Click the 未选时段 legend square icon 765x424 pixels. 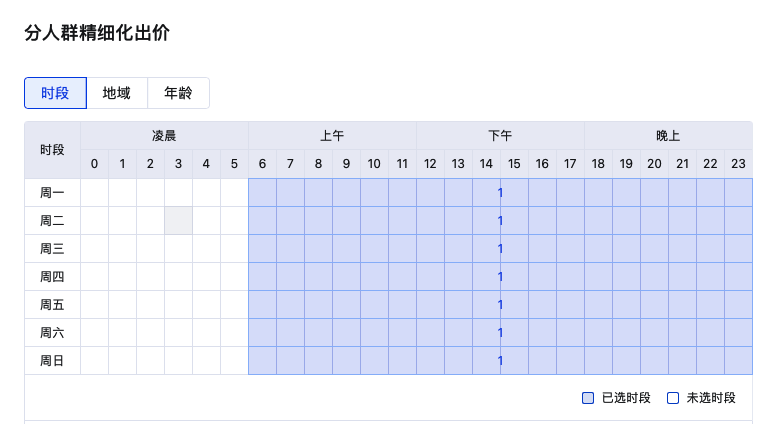pos(673,398)
